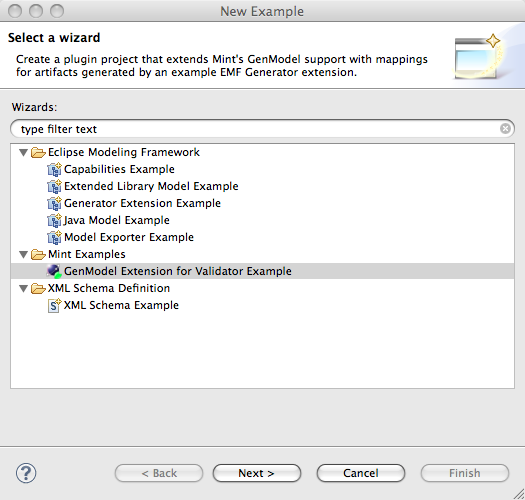This screenshot has width=525, height=500.
Task: Click the Capabilities Example wizard icon
Action: (x=54, y=169)
